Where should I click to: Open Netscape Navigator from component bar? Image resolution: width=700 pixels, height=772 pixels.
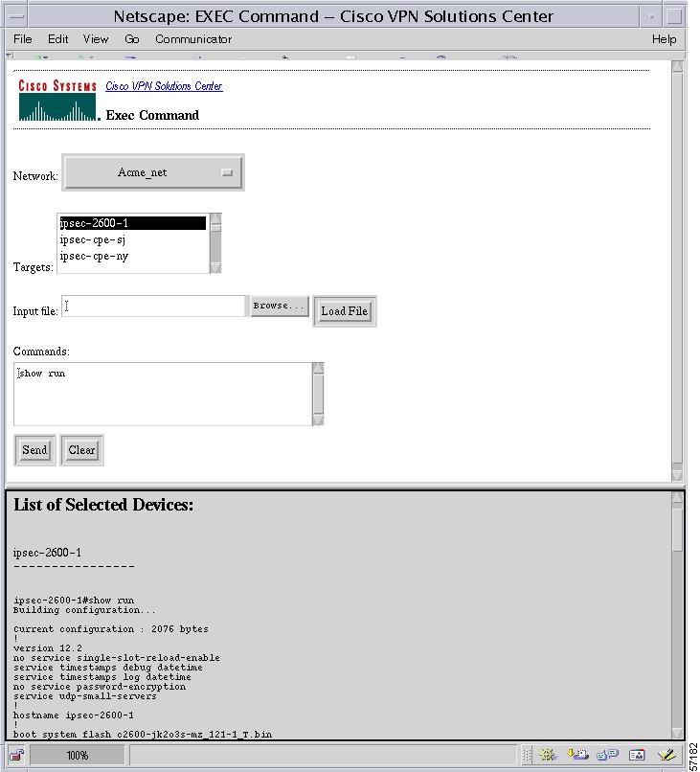(x=548, y=754)
